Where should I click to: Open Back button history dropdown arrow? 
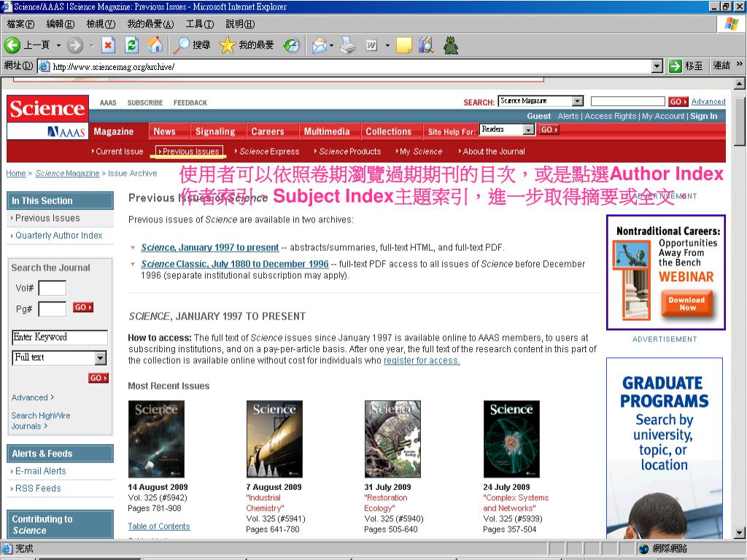click(58, 46)
